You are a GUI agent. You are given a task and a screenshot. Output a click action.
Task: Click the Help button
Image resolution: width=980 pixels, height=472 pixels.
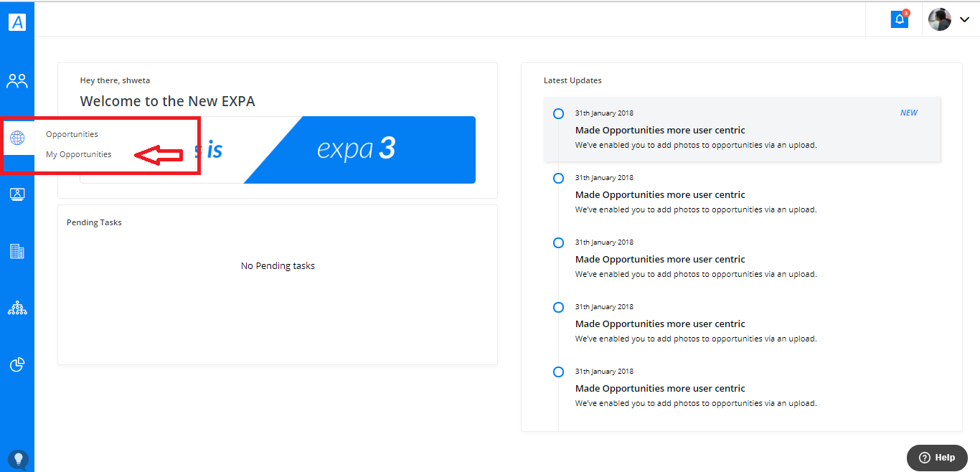(x=937, y=458)
